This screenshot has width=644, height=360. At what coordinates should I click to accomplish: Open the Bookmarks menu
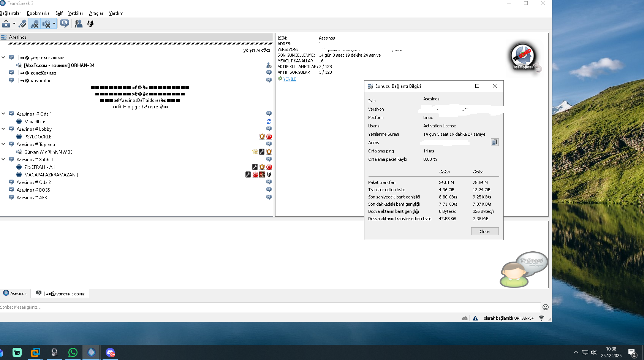coord(38,13)
